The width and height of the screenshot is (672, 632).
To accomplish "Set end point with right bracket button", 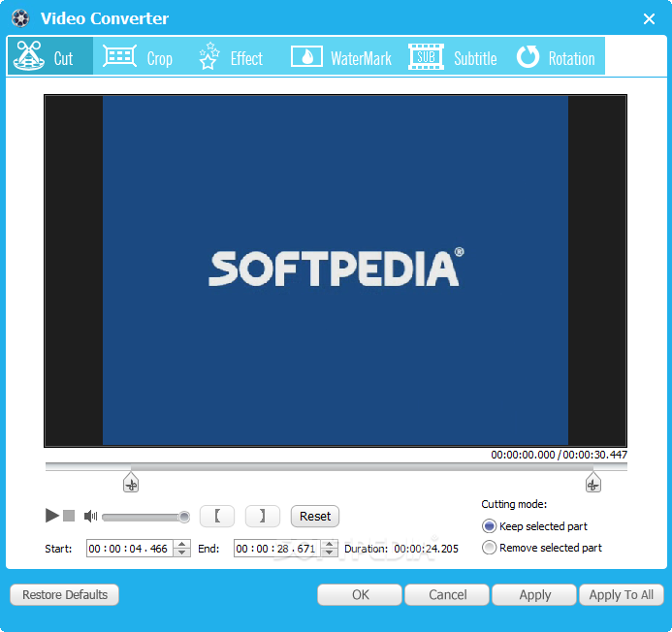I will coord(262,516).
